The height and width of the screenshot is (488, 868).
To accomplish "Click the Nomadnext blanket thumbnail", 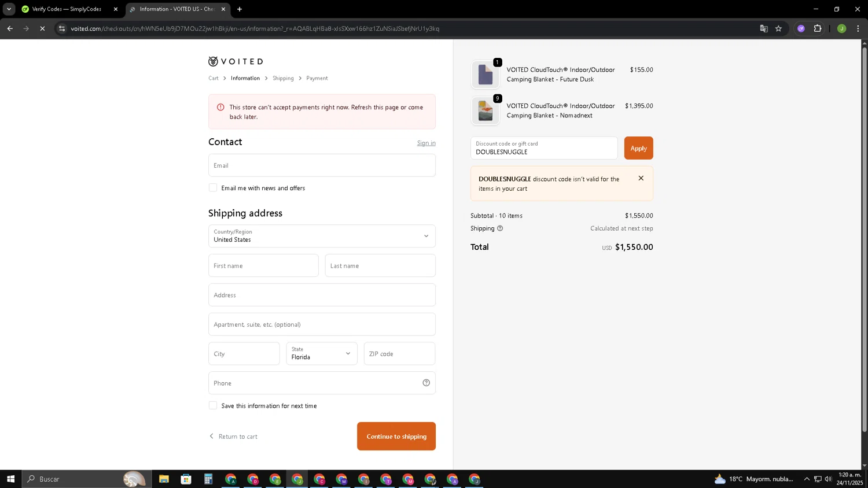I will click(485, 110).
